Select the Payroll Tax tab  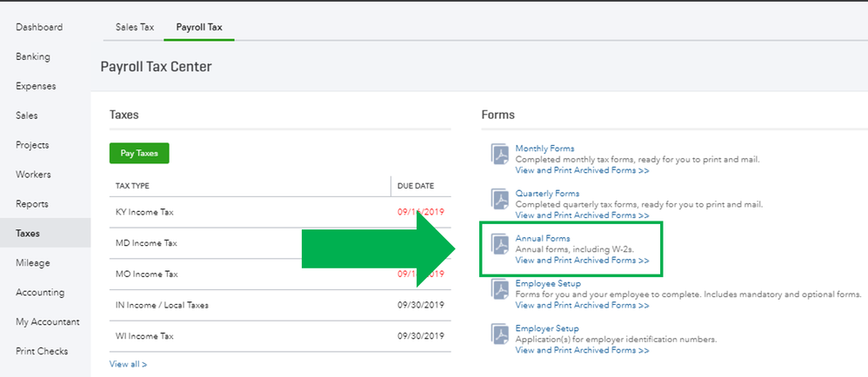click(199, 27)
